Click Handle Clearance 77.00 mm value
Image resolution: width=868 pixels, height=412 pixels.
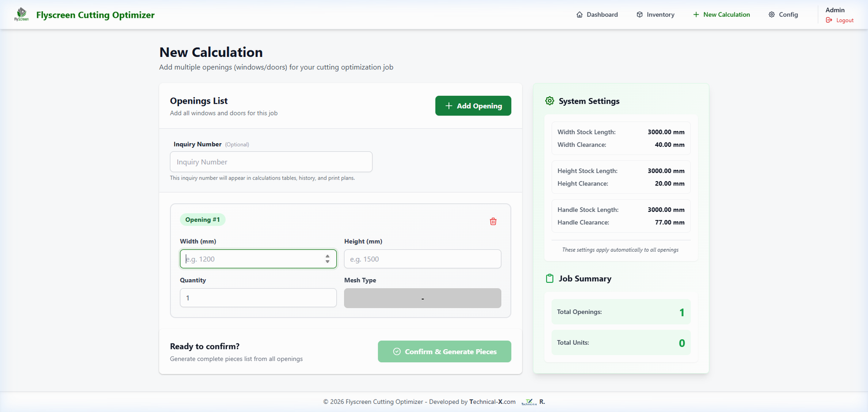[669, 222]
